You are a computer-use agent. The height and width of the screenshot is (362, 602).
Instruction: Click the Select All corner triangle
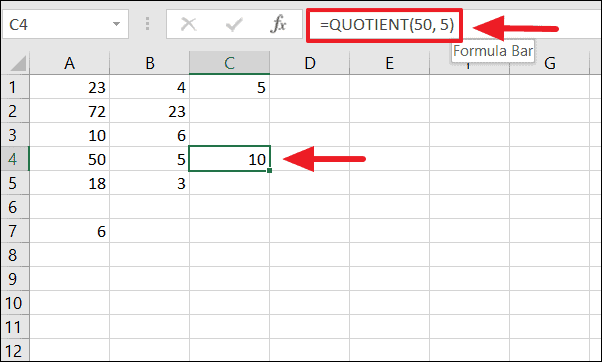point(16,63)
